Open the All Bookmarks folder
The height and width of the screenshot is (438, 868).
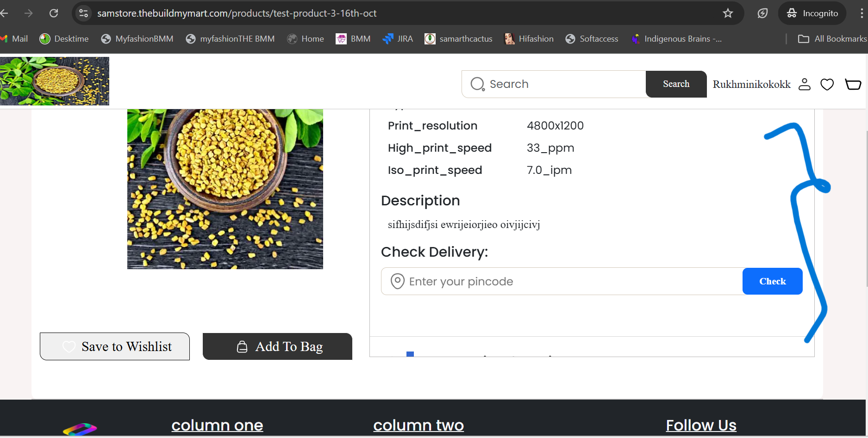[x=832, y=39]
